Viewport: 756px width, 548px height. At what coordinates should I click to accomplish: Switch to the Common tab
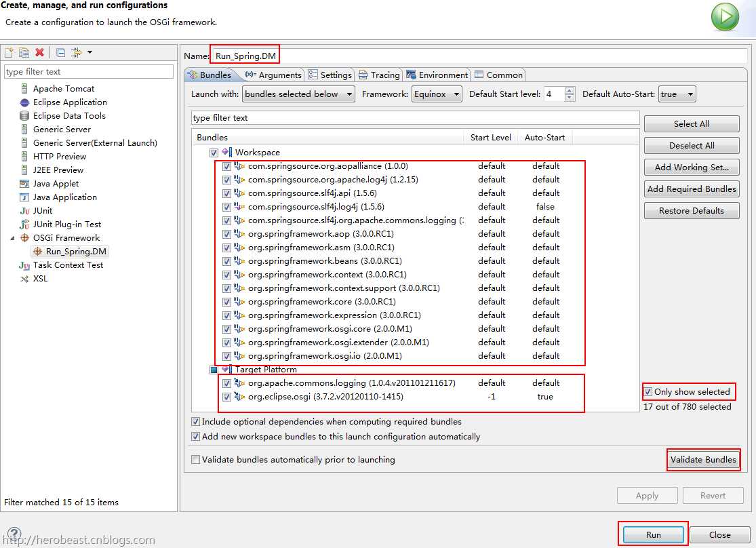tap(499, 75)
